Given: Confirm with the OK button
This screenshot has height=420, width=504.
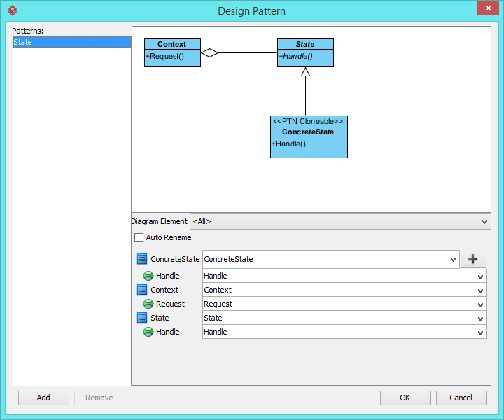Looking at the screenshot, I should pos(405,398).
